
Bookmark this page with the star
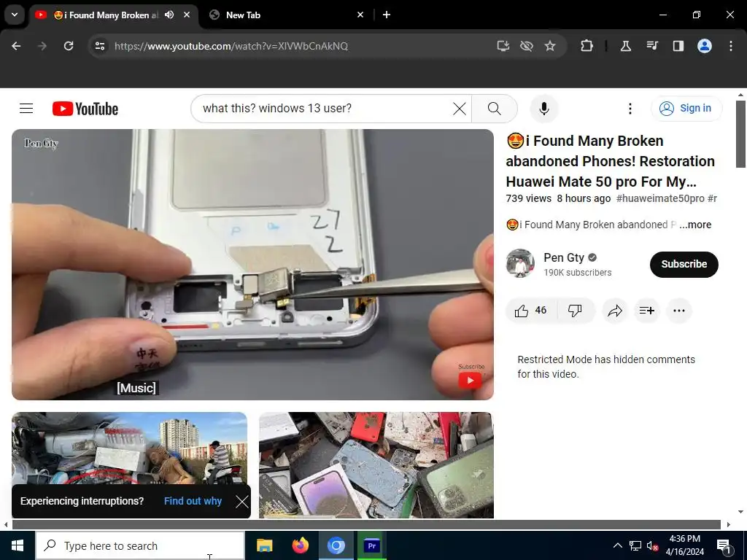(550, 46)
